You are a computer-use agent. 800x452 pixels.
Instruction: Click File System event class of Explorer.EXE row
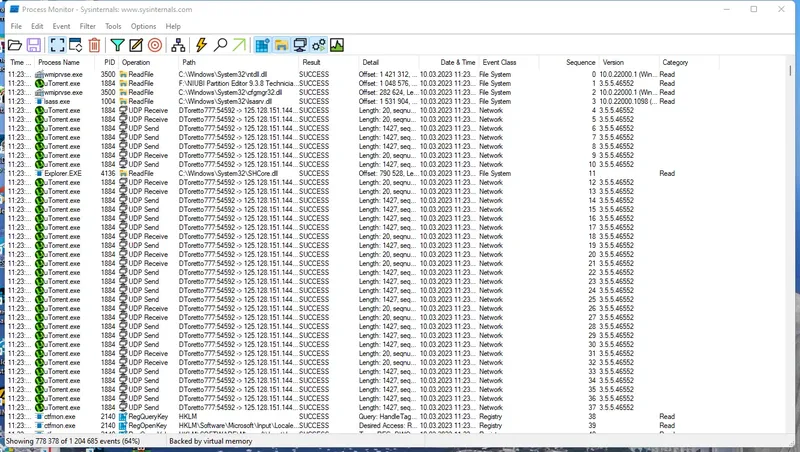(495, 173)
